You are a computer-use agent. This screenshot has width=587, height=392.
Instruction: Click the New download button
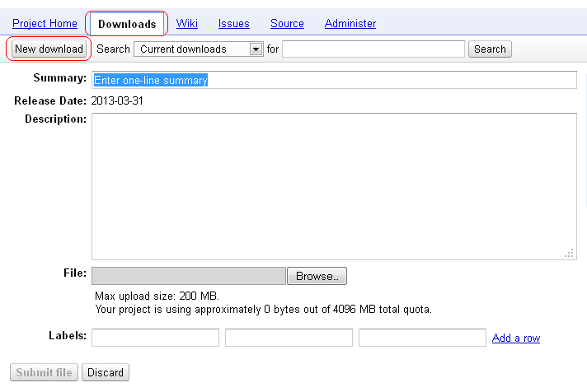coord(49,49)
